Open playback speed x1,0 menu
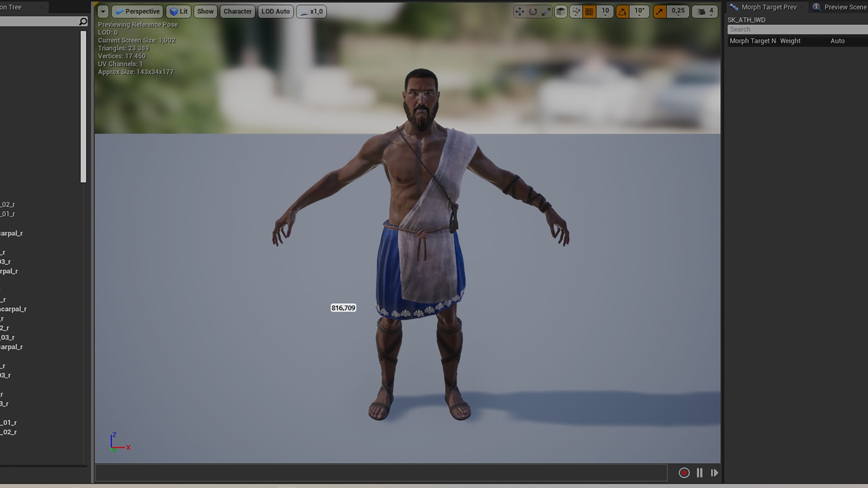 (311, 12)
